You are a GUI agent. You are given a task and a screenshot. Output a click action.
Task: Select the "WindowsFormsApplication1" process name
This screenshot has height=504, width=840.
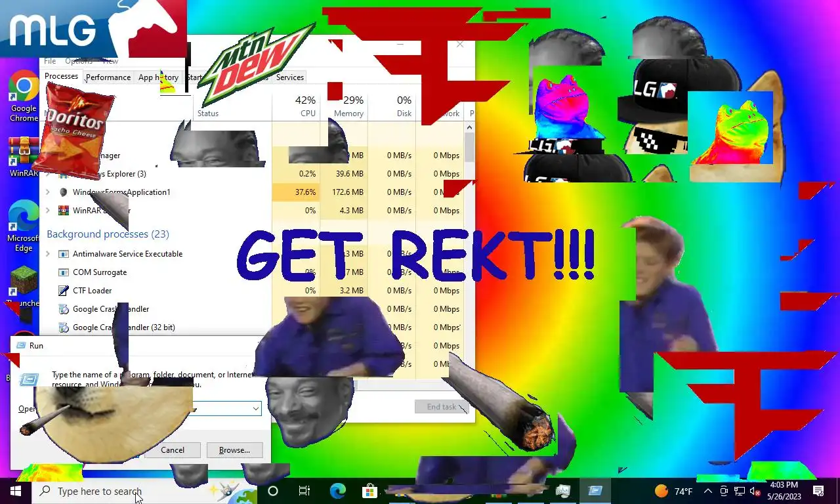click(121, 192)
